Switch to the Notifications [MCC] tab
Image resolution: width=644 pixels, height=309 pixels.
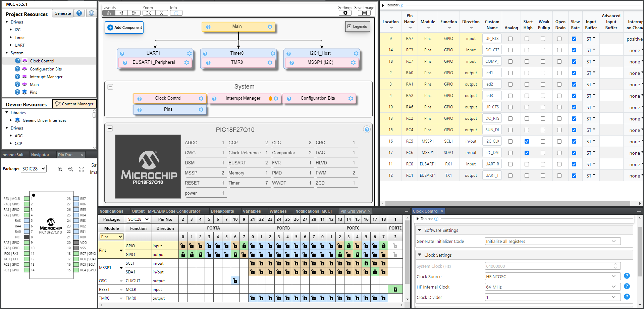tap(313, 211)
